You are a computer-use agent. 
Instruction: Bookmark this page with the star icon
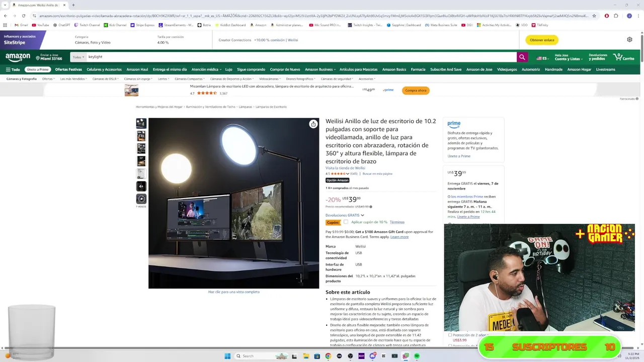coord(594,16)
